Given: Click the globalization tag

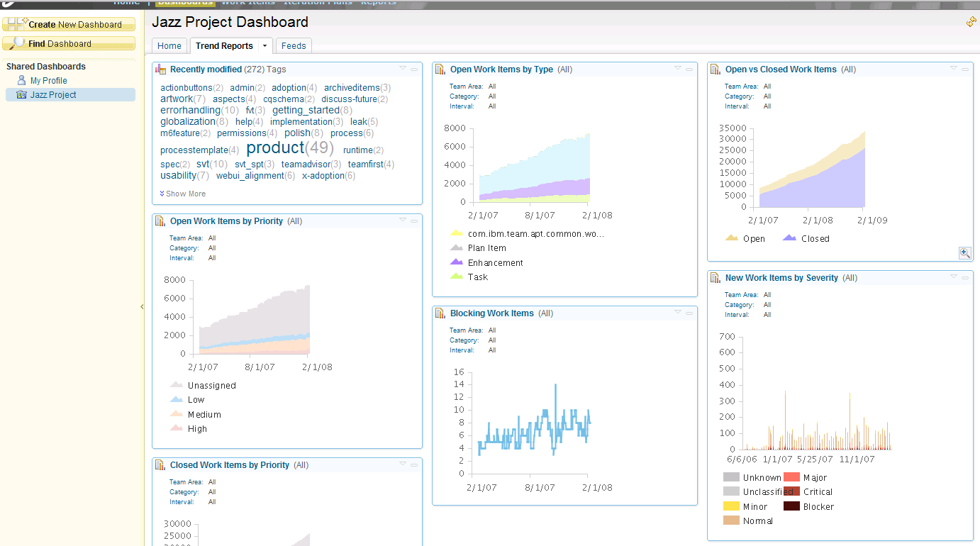Looking at the screenshot, I should point(187,122).
